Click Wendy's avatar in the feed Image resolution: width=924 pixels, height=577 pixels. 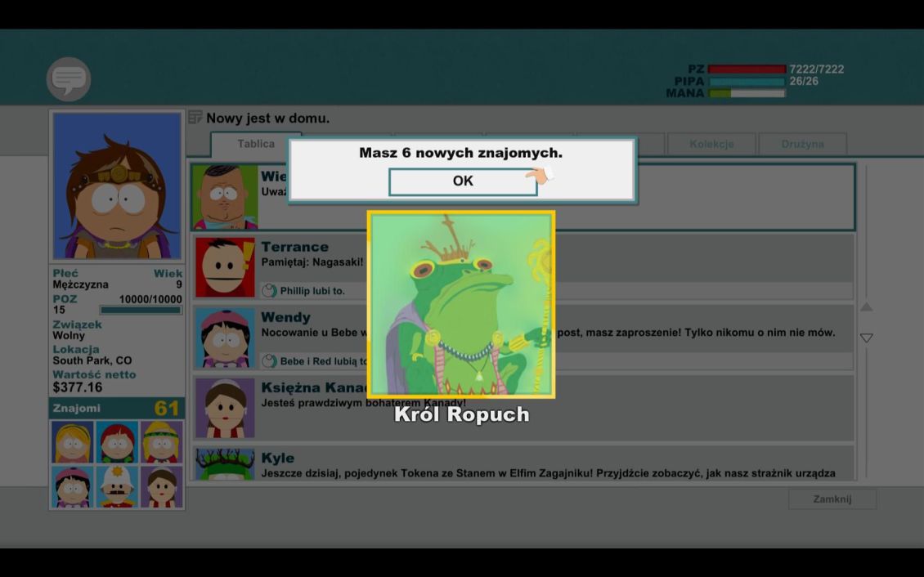click(225, 338)
